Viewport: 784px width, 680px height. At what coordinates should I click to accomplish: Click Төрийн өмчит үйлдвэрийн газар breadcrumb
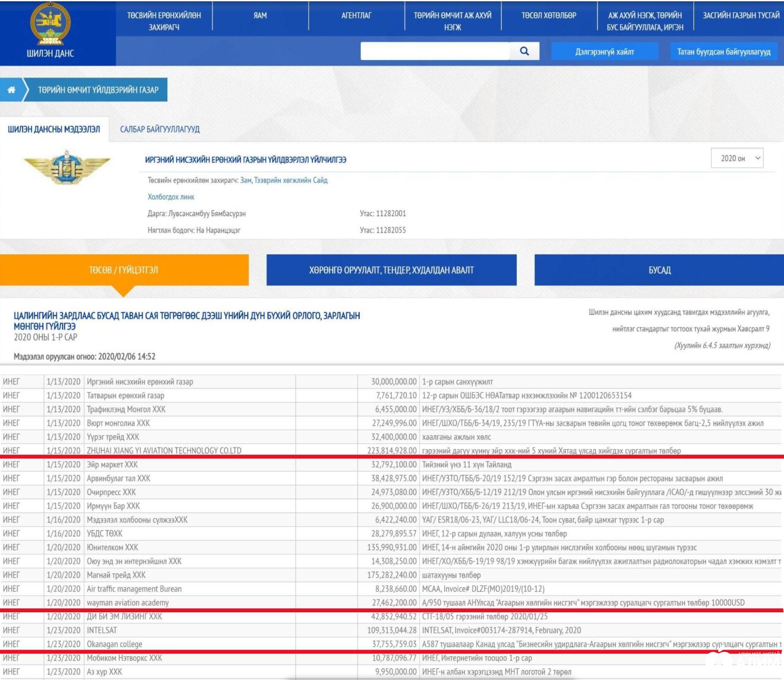click(98, 90)
